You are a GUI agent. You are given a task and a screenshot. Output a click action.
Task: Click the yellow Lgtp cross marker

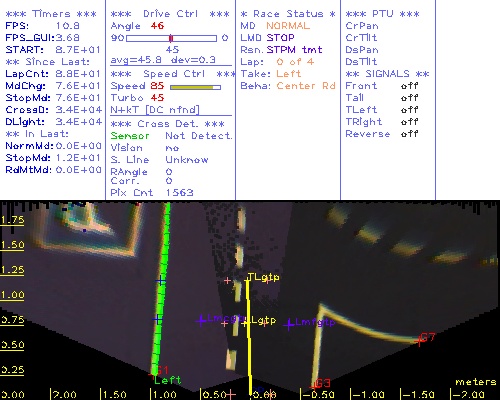click(246, 323)
